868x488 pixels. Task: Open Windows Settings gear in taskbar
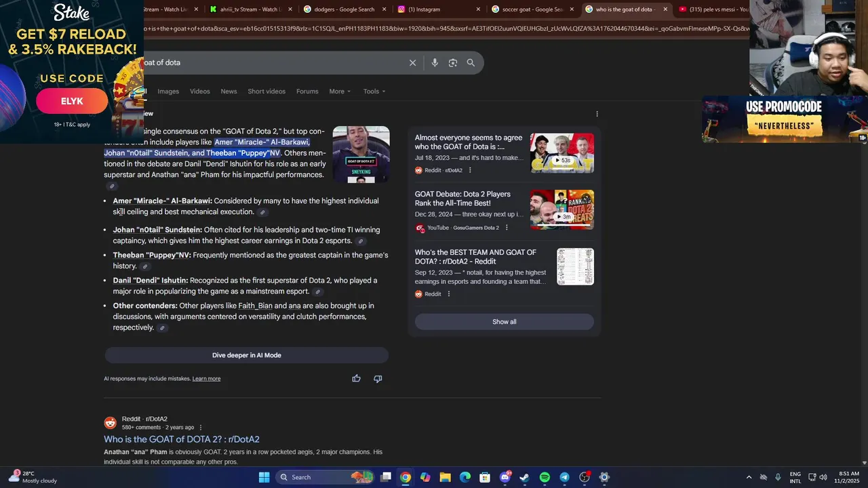(604, 477)
